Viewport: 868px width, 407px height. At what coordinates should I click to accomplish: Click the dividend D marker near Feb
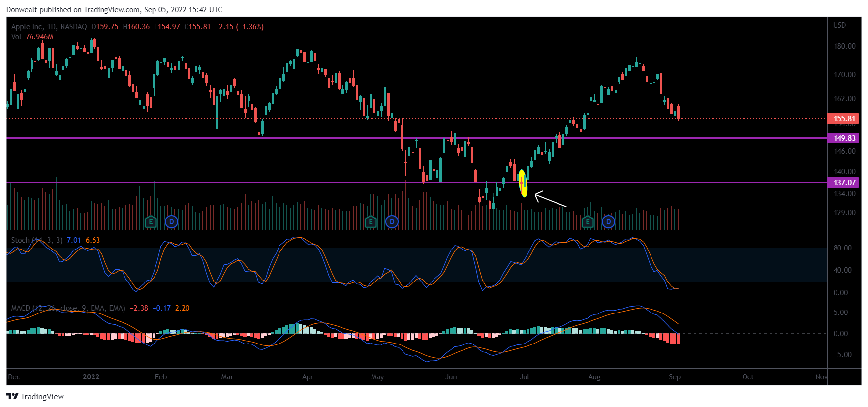171,222
